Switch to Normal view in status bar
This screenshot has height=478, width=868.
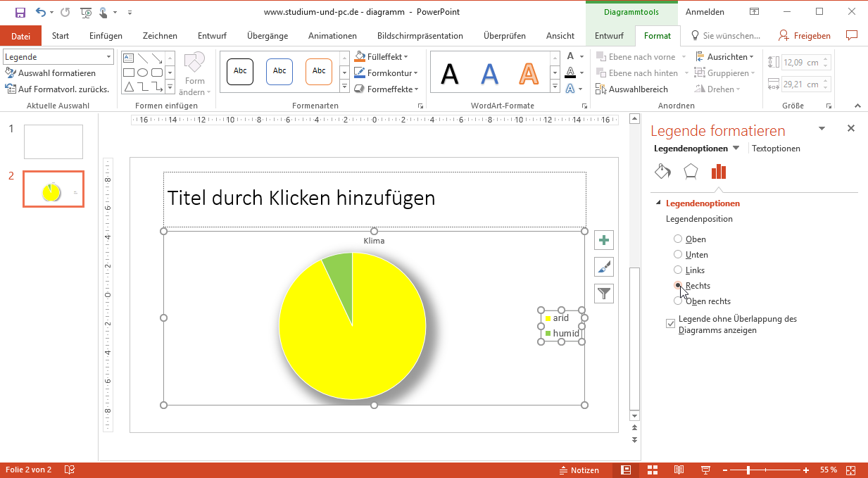[x=625, y=470]
